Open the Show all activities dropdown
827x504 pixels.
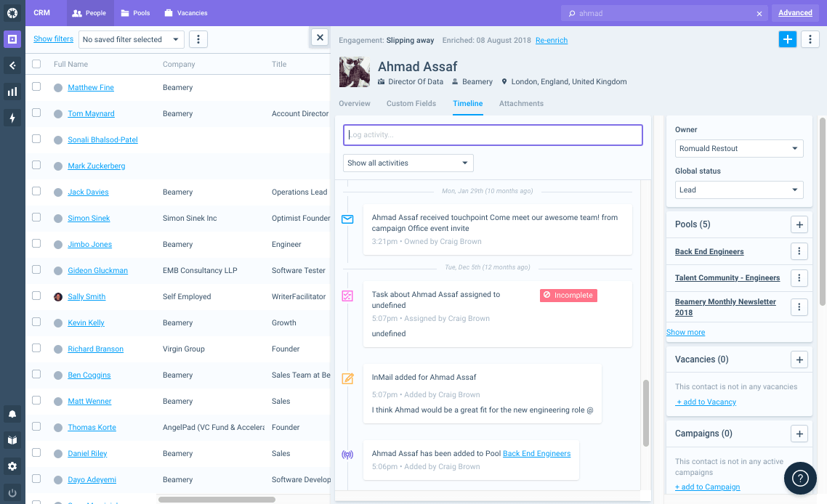point(408,163)
